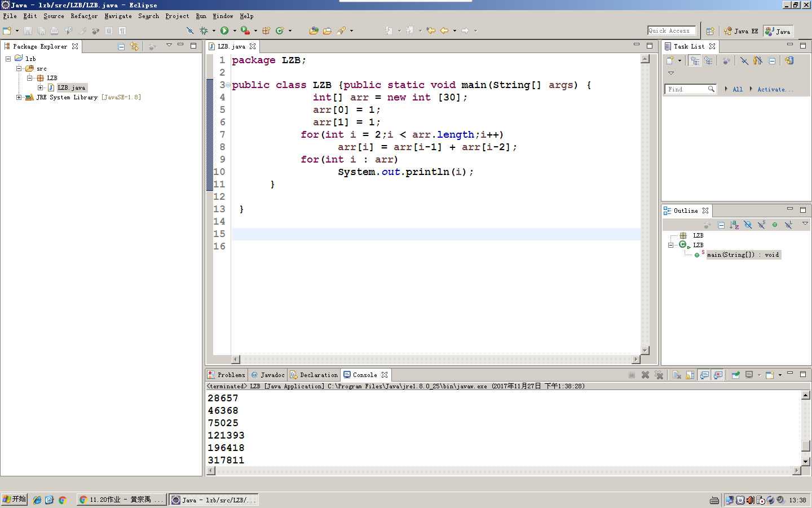Toggle Hide Non-Public Members in Outline
The height and width of the screenshot is (508, 812).
pyautogui.click(x=775, y=225)
